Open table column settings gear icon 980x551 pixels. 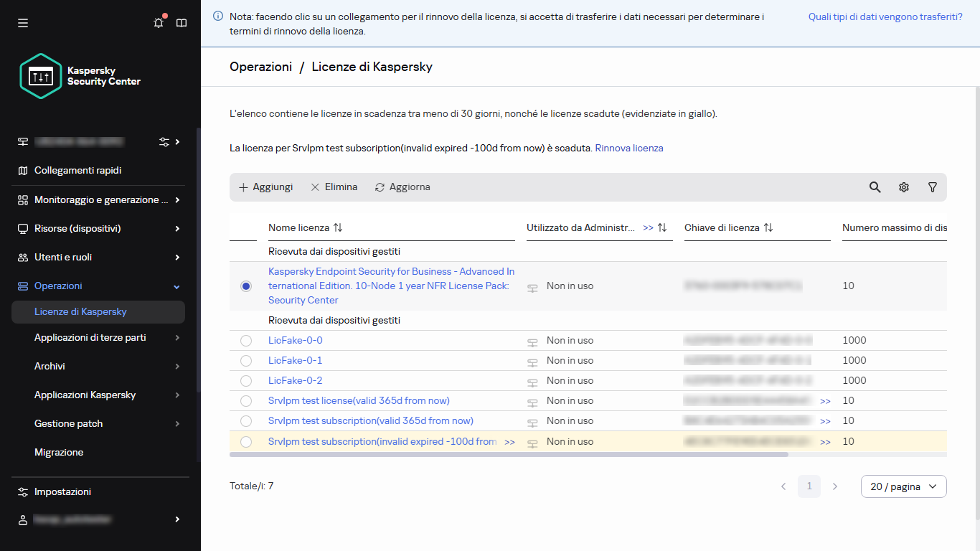903,187
